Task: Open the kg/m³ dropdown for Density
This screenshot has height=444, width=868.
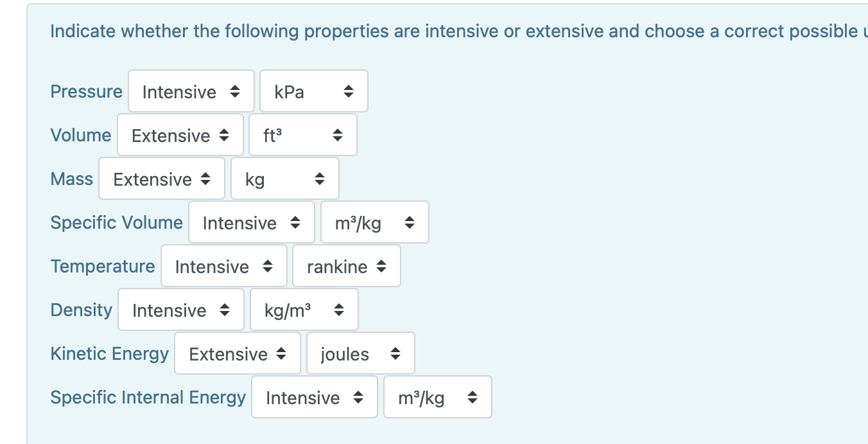Action: tap(304, 309)
